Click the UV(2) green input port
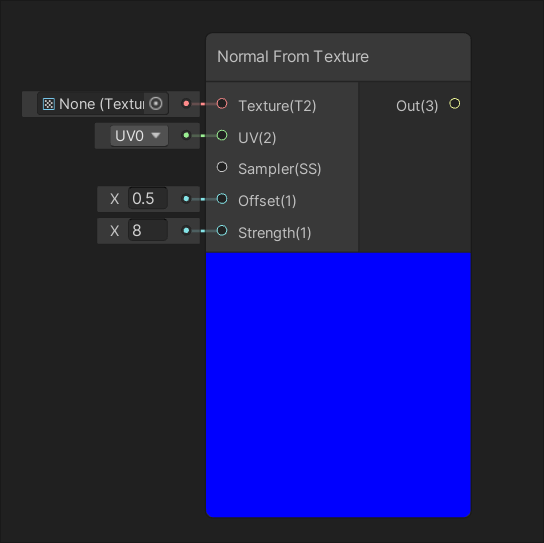544x543 pixels. [x=222, y=135]
